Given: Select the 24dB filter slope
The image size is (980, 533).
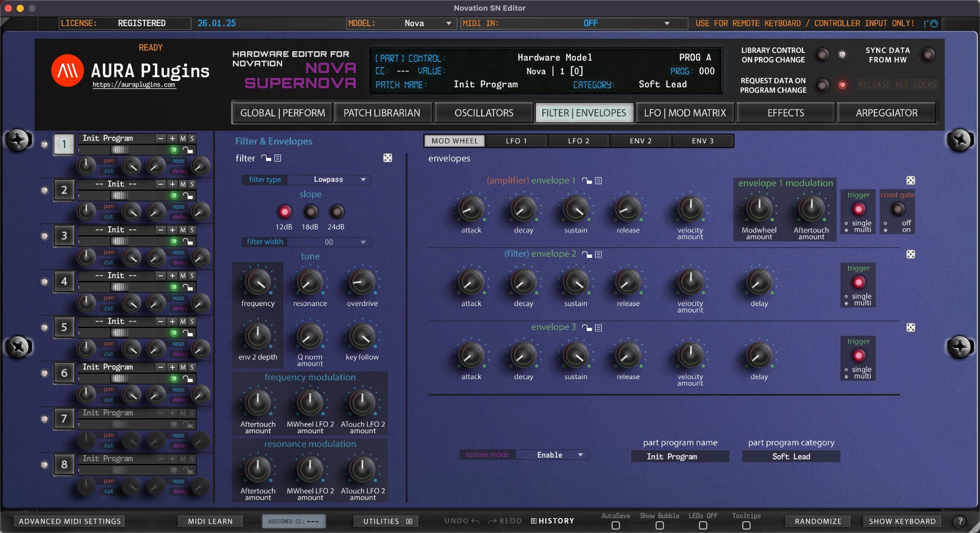Looking at the screenshot, I should pos(336,212).
